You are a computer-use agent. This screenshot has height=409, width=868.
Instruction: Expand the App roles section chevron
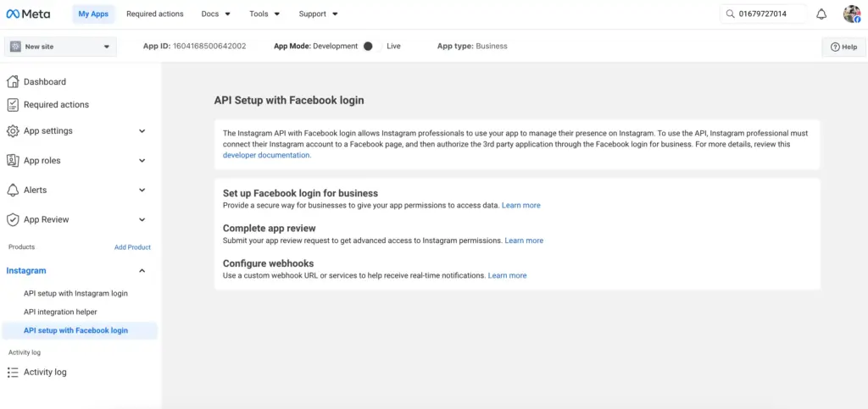point(142,160)
